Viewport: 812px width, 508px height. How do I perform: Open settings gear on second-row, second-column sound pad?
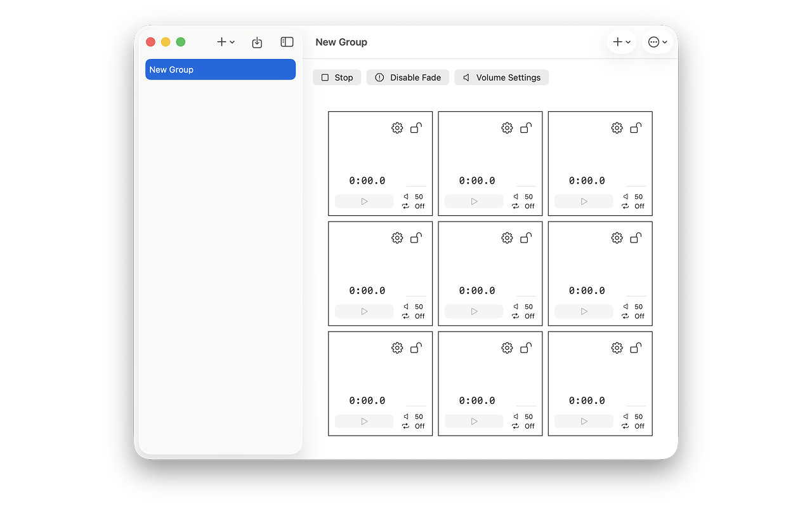tap(507, 237)
